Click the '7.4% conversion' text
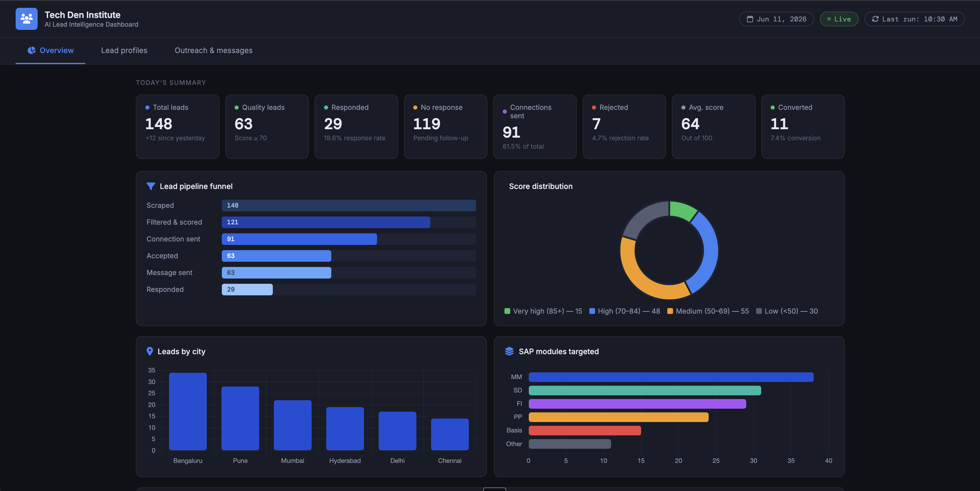Viewport: 980px width, 491px height. [x=796, y=138]
